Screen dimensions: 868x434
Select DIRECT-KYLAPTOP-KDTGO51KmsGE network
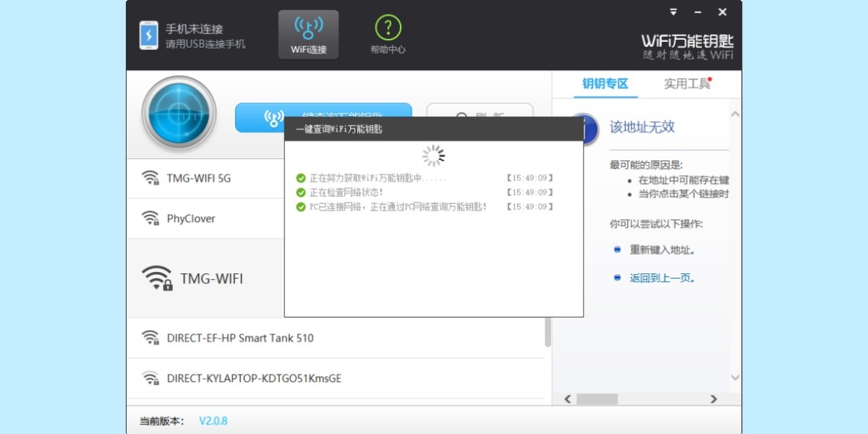(x=336, y=378)
